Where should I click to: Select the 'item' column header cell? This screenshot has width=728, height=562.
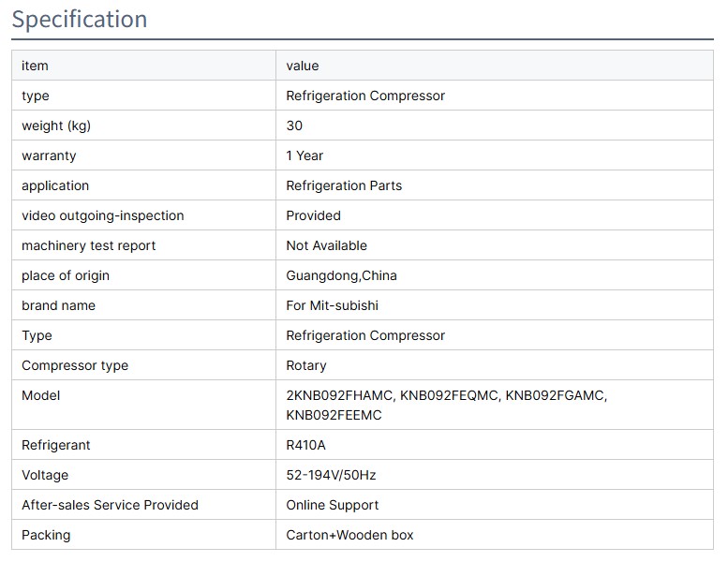(x=35, y=66)
